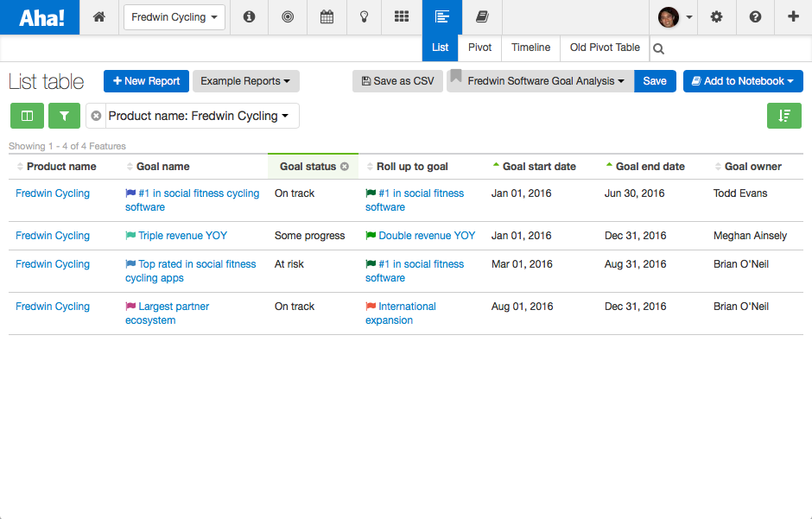Viewport: 812px width, 519px height.
Task: Click the green filter funnel button
Action: 64,116
